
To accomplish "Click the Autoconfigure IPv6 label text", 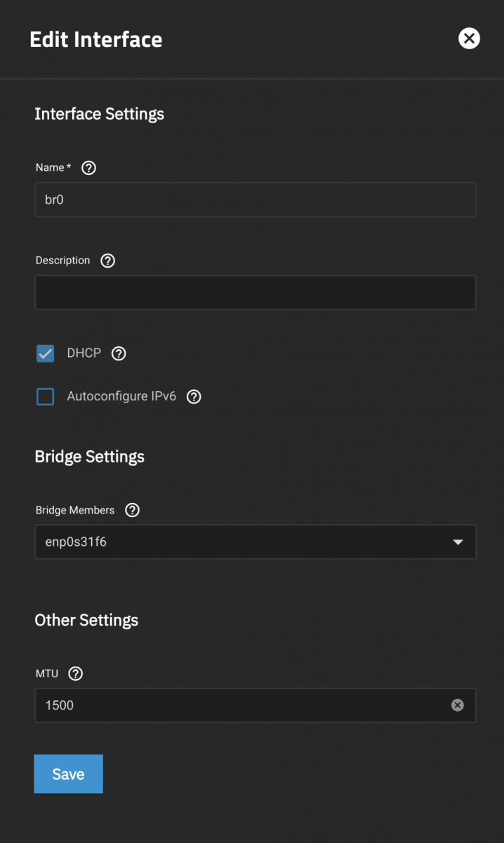I will point(121,396).
